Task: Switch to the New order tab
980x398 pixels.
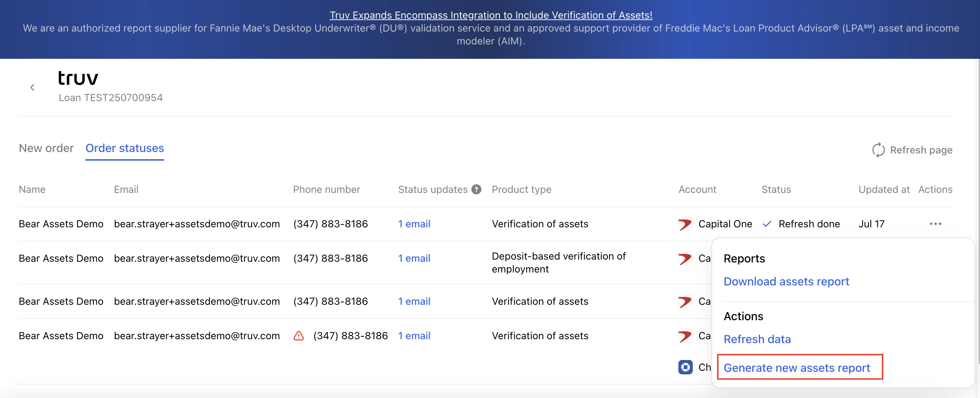Action: (46, 148)
